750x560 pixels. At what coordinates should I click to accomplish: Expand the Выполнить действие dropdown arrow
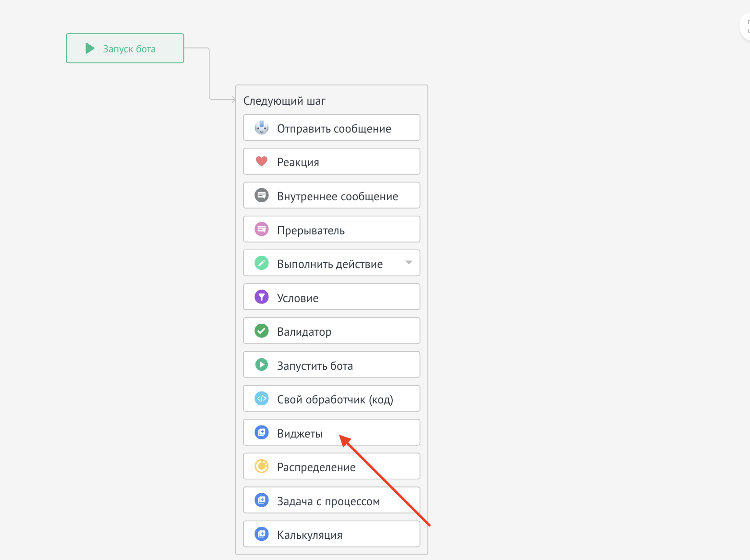409,263
